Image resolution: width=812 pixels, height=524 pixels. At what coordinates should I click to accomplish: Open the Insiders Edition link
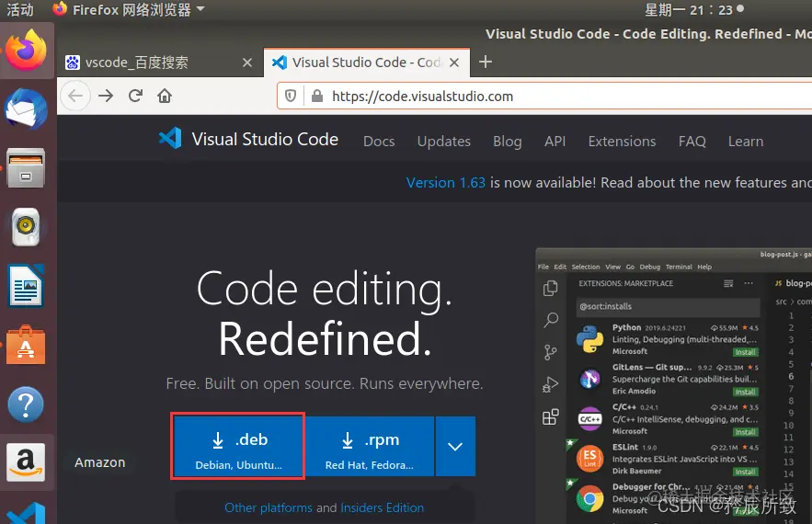[383, 507]
